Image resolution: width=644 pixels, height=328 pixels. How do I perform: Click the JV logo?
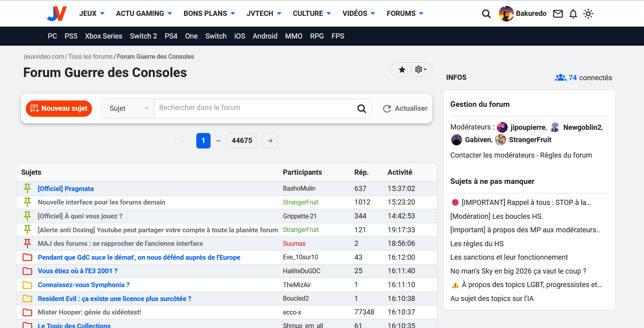(57, 14)
